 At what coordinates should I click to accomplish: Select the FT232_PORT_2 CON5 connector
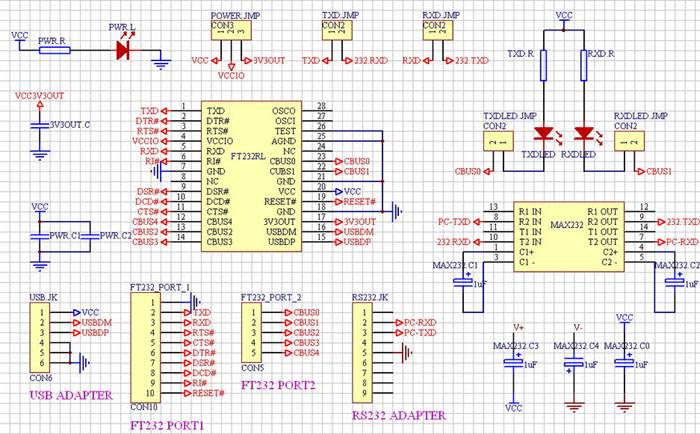coord(251,332)
